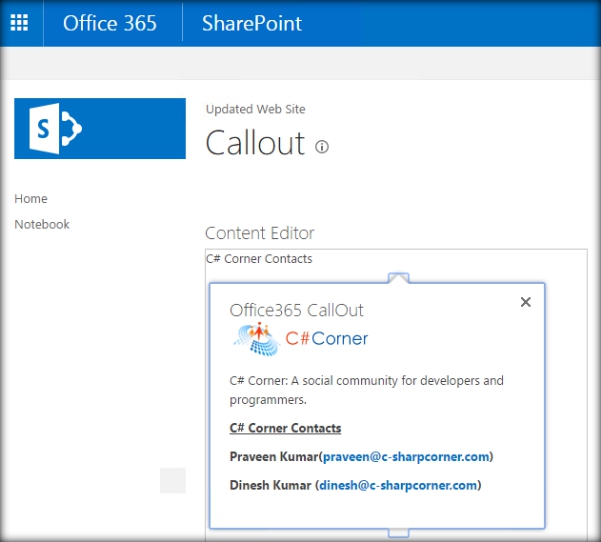Open the Office 365 app launcher grid
This screenshot has height=542, width=601.
19,23
